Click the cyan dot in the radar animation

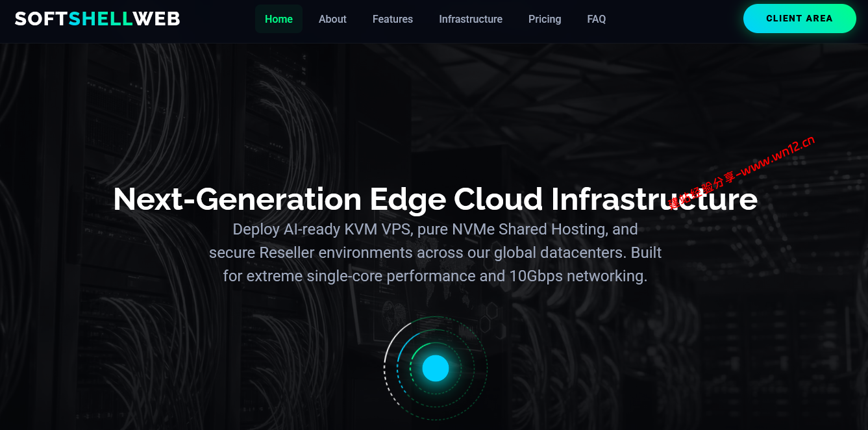tap(436, 368)
